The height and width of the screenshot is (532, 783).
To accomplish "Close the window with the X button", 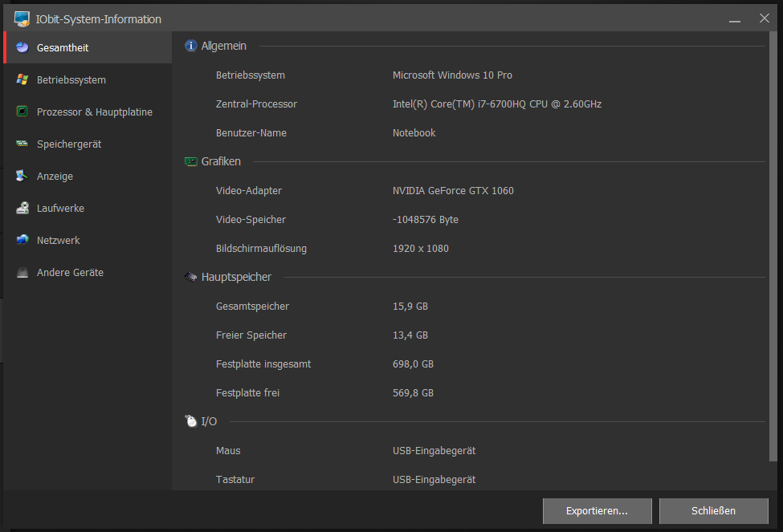I will tap(764, 18).
